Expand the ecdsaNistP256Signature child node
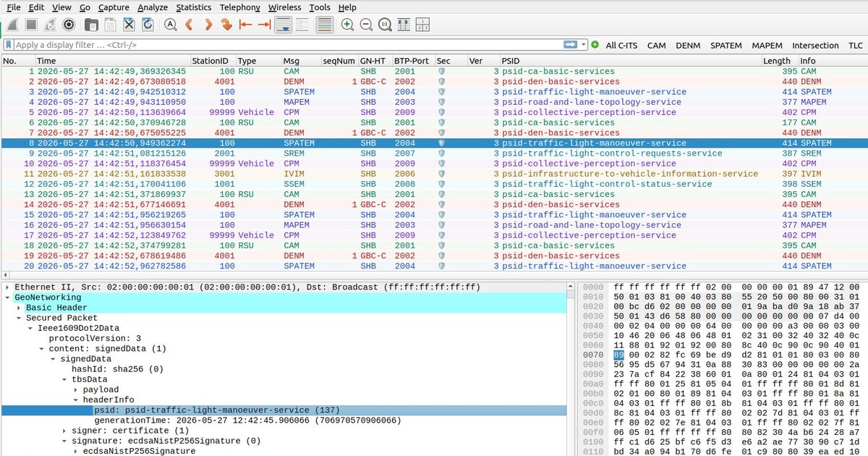 pyautogui.click(x=77, y=451)
